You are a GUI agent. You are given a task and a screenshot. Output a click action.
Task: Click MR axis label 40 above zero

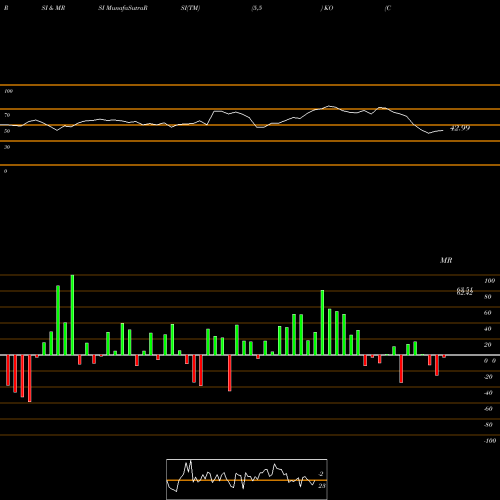[x=488, y=329]
